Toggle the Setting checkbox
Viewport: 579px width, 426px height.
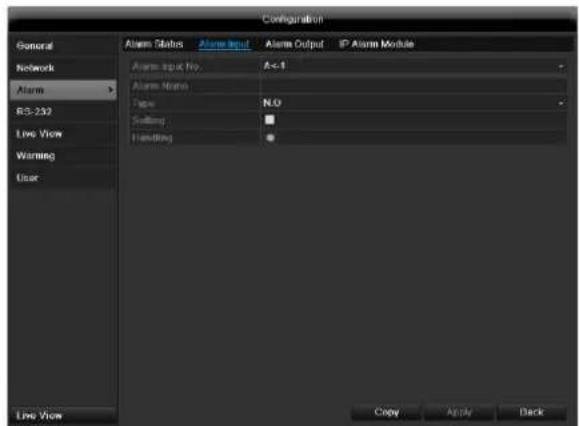pos(270,120)
